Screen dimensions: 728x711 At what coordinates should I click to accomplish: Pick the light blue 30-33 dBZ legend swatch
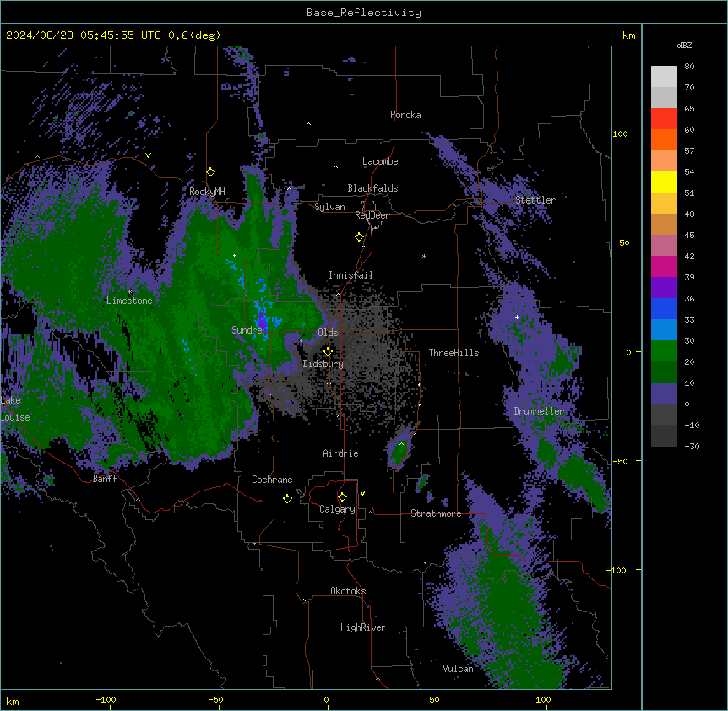click(664, 330)
